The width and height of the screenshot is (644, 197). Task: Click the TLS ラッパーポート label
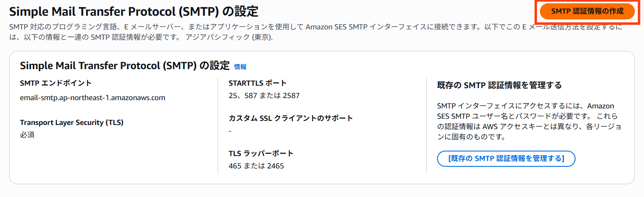pos(261,154)
